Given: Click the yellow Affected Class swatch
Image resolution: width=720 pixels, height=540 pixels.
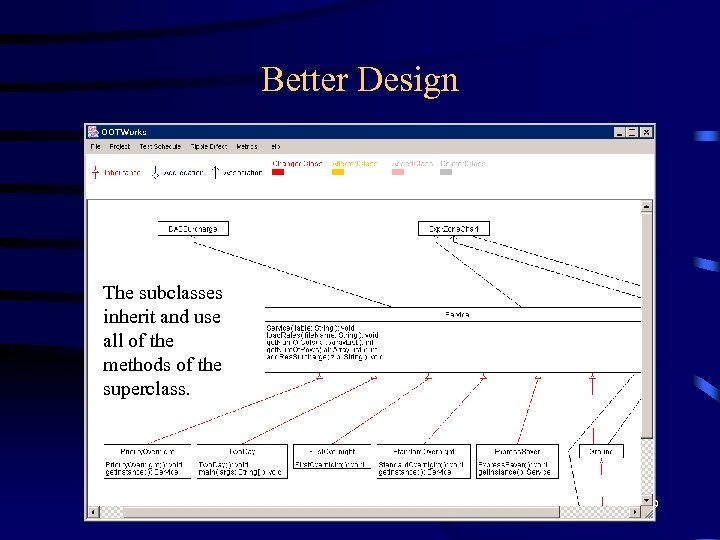Looking at the screenshot, I should coord(338,172).
